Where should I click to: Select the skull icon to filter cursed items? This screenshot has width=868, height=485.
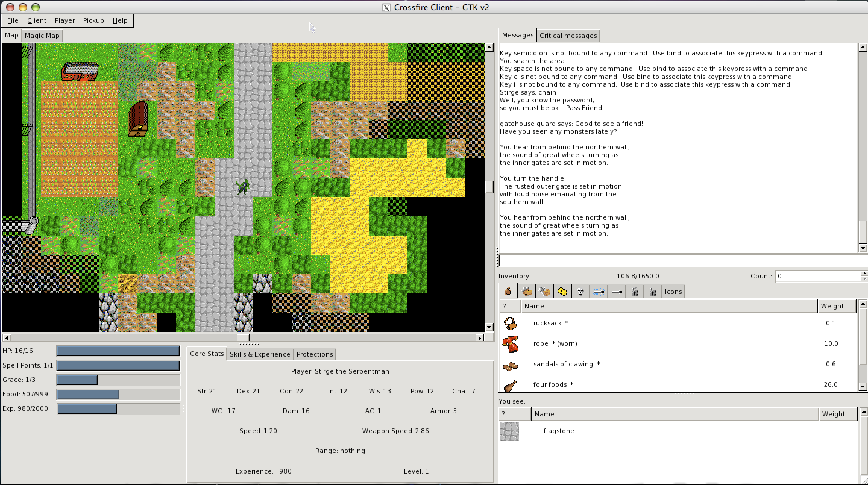point(580,291)
